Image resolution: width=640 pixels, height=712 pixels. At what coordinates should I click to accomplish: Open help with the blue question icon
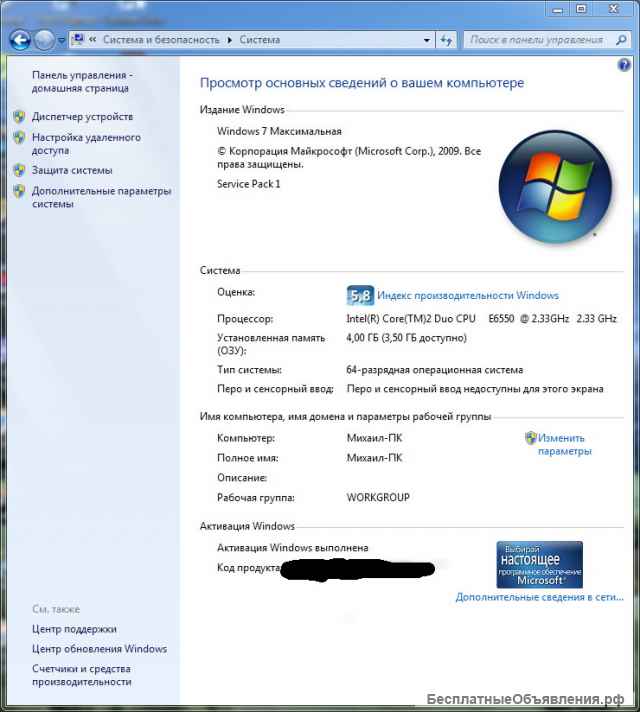[624, 65]
